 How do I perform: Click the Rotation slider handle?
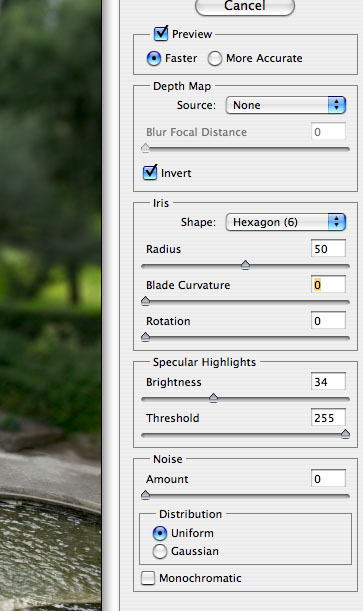(x=145, y=337)
